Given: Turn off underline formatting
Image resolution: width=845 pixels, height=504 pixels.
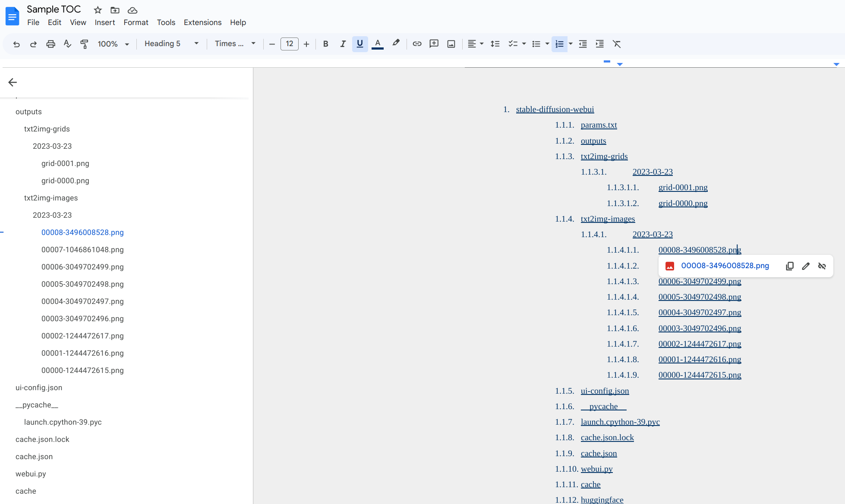Looking at the screenshot, I should point(359,44).
